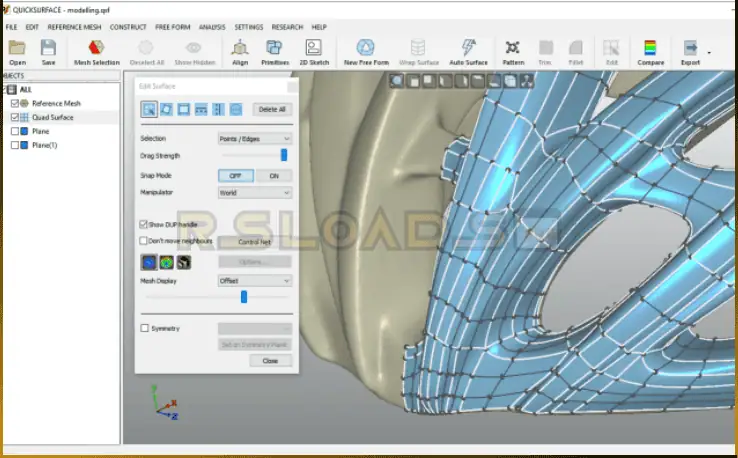
Task: Run the Auto Surface tool
Action: click(467, 52)
